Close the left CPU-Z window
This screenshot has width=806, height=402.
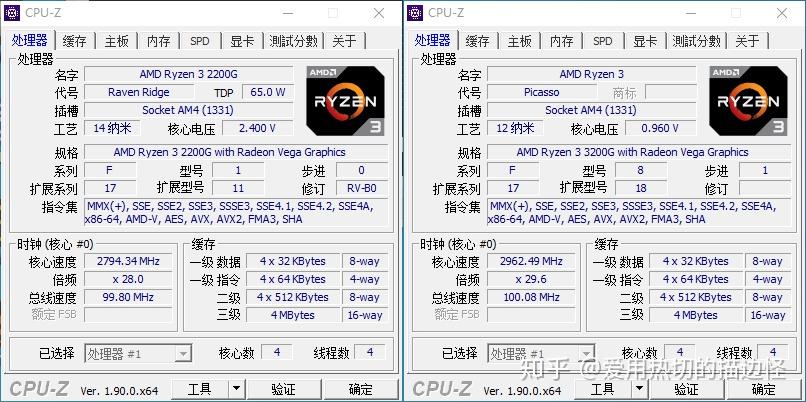379,13
